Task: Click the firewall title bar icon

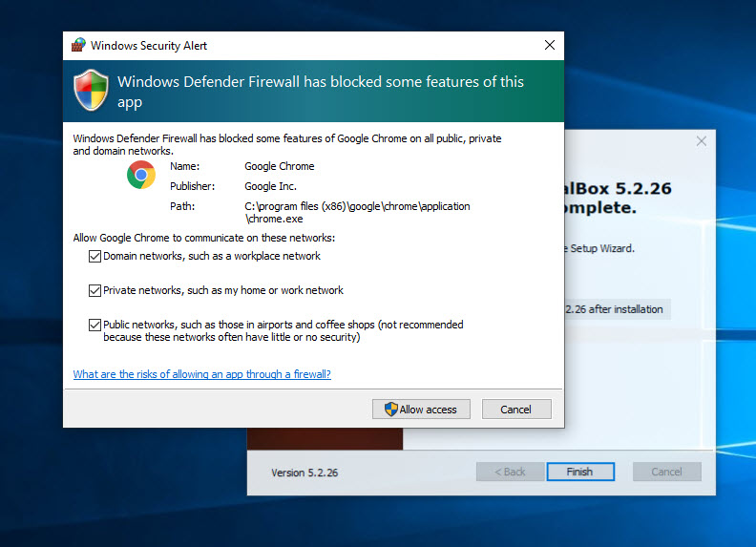Action: pyautogui.click(x=78, y=45)
